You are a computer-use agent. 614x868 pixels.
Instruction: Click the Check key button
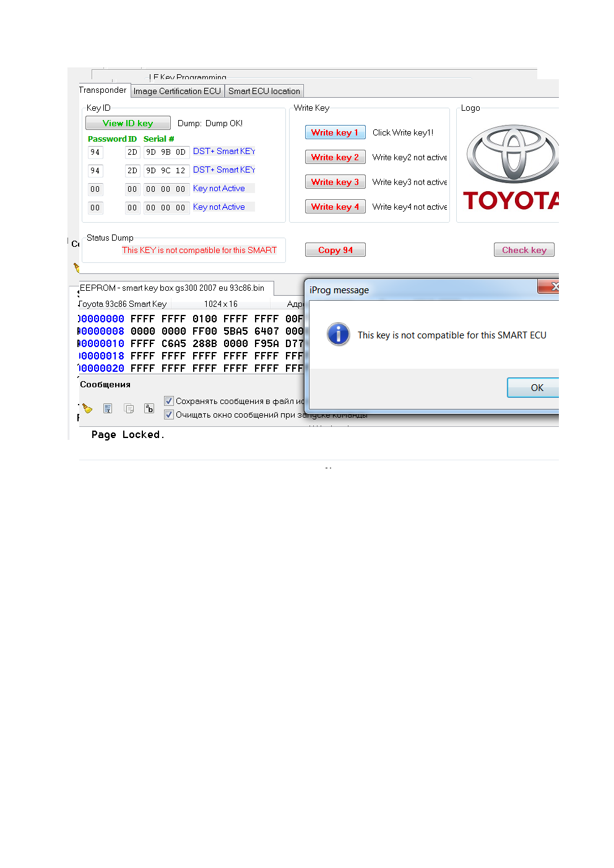(x=524, y=250)
